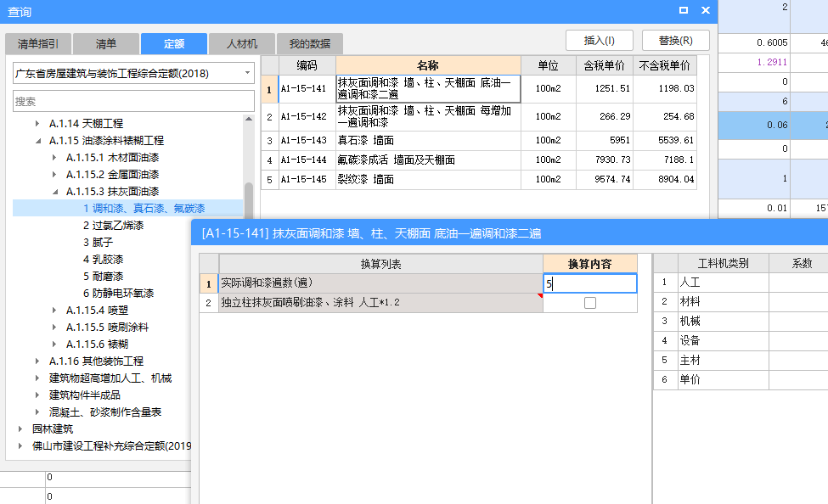This screenshot has height=504, width=828.
Task: Maximize the 查询 dialog window
Action: click(684, 10)
